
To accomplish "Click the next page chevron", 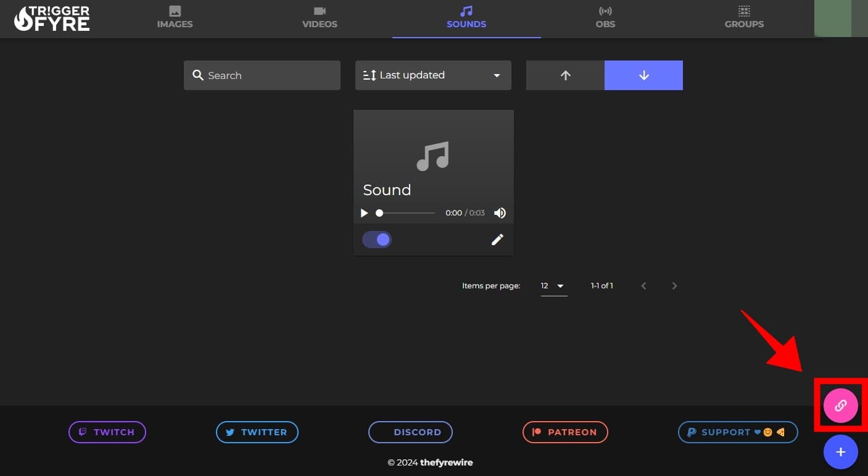I will 674,285.
